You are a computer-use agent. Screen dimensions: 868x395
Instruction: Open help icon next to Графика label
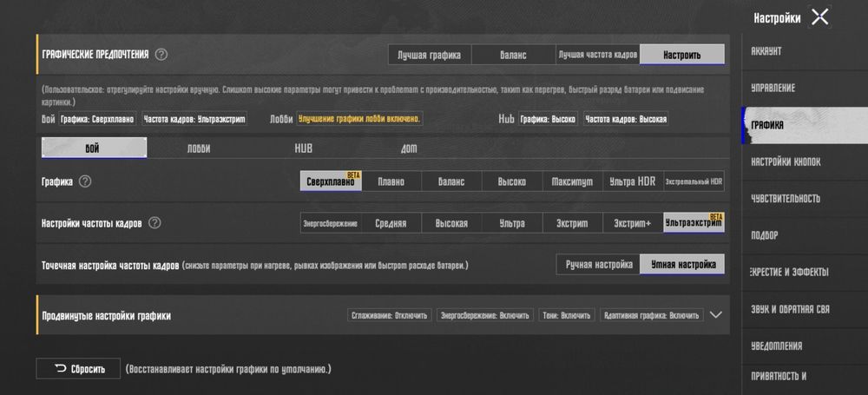pos(85,181)
